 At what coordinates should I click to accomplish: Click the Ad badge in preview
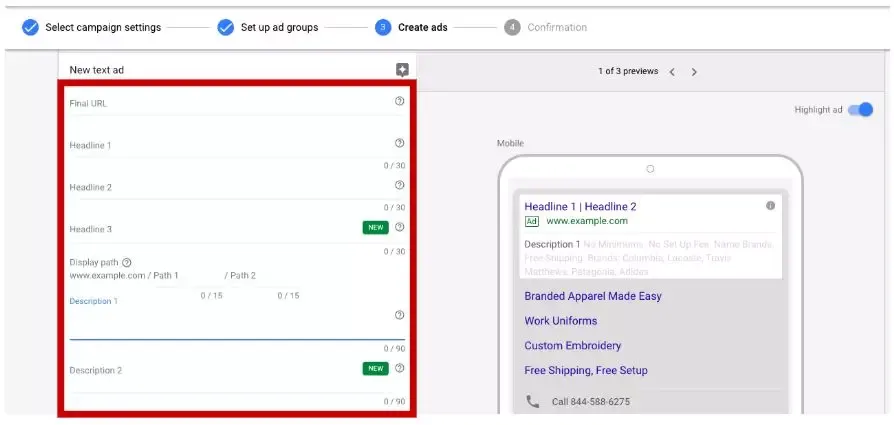pyautogui.click(x=531, y=221)
